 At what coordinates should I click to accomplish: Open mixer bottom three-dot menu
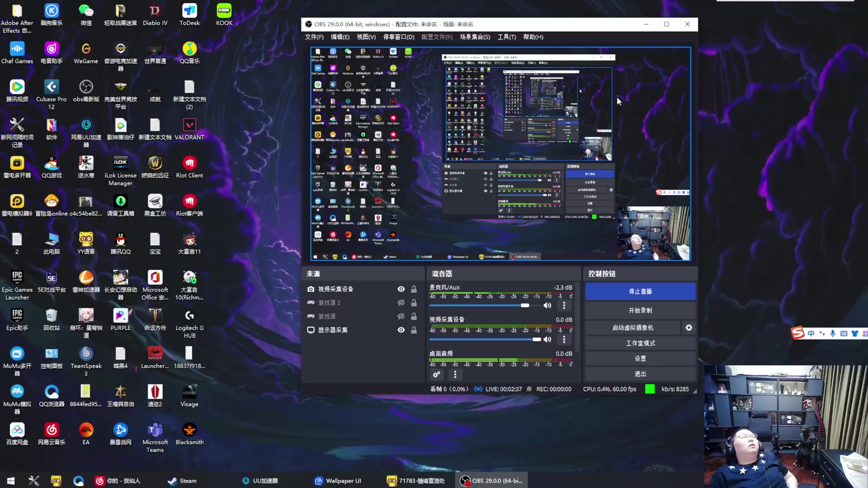[x=455, y=375]
